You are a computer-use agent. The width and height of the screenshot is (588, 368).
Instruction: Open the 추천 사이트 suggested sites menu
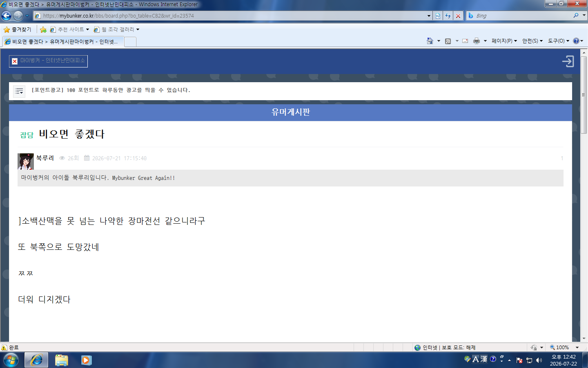pos(69,29)
